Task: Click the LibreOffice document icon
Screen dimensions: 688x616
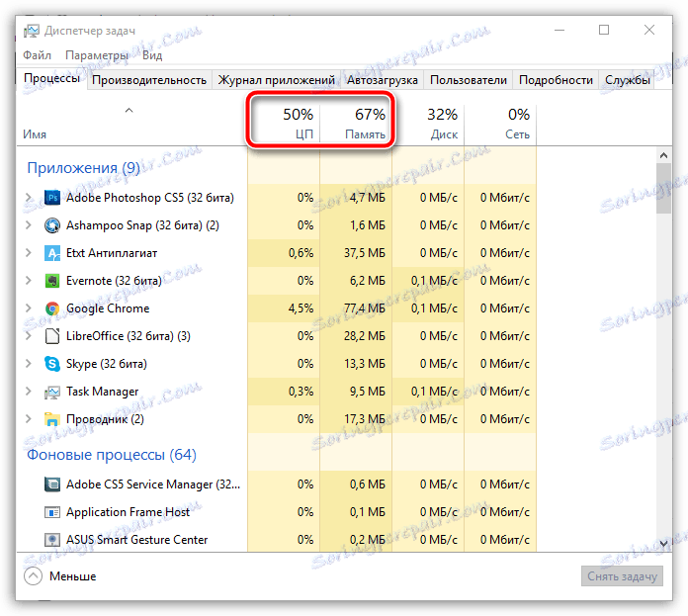Action: point(52,336)
